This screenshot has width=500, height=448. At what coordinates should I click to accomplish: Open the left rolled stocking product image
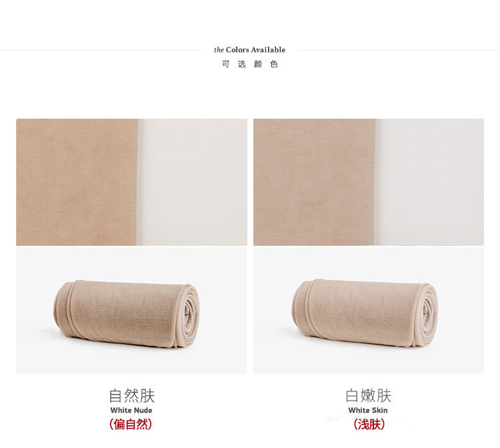131,310
